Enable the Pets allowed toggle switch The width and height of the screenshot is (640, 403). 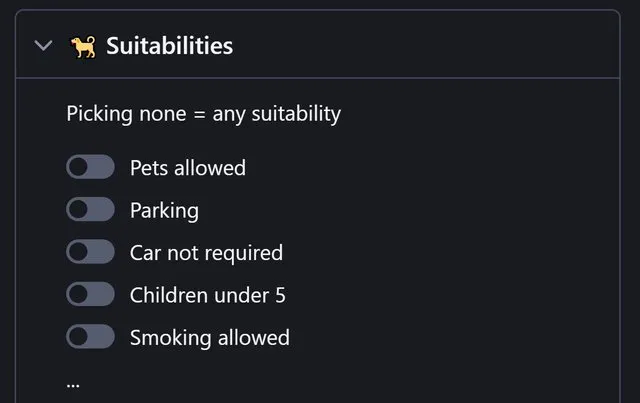(90, 167)
